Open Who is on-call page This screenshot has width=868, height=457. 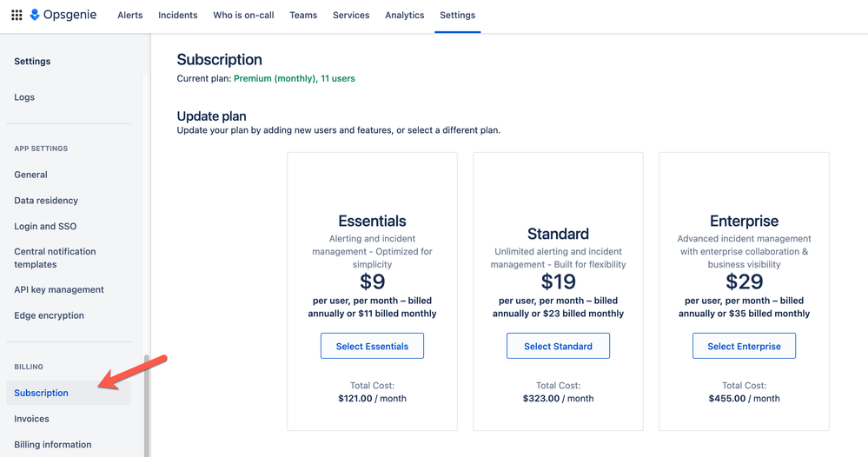242,15
